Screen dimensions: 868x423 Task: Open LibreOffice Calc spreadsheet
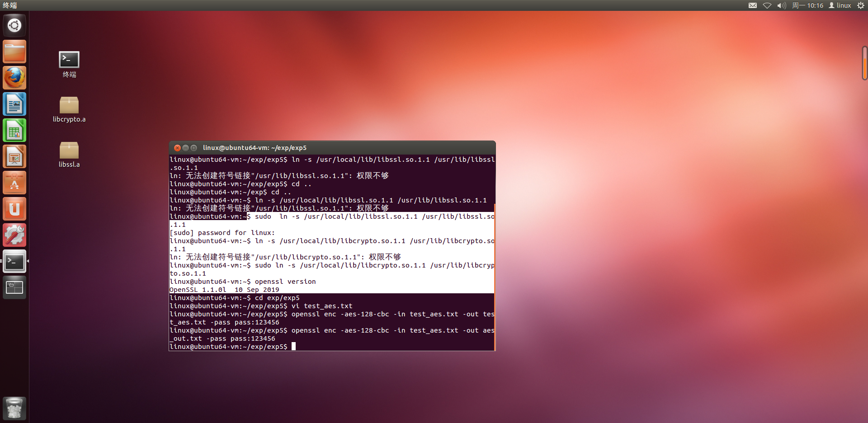[x=14, y=130]
